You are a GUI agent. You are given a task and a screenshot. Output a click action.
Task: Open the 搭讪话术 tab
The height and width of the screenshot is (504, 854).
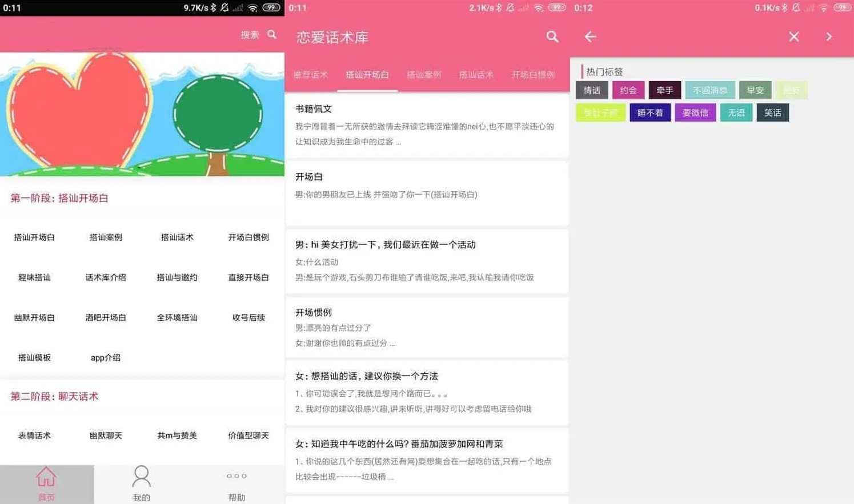click(x=476, y=74)
